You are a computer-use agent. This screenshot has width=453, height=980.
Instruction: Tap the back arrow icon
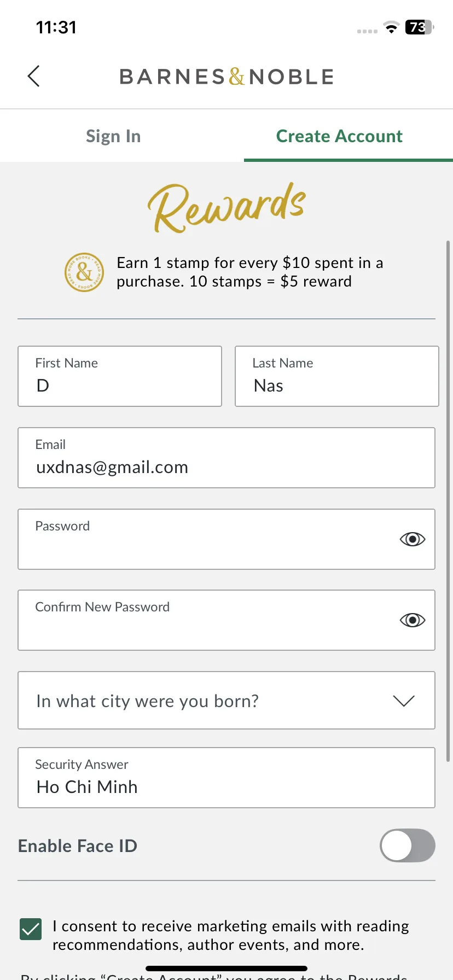tap(34, 76)
